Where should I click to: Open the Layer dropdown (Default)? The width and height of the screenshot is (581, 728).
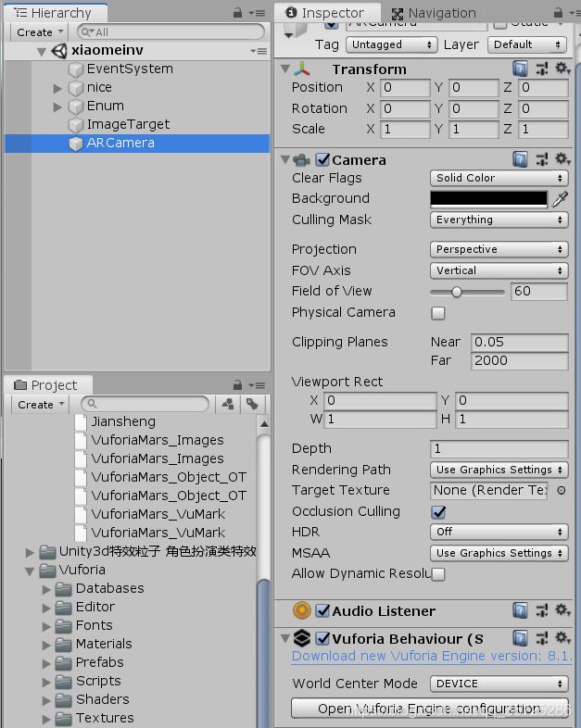pyautogui.click(x=527, y=44)
